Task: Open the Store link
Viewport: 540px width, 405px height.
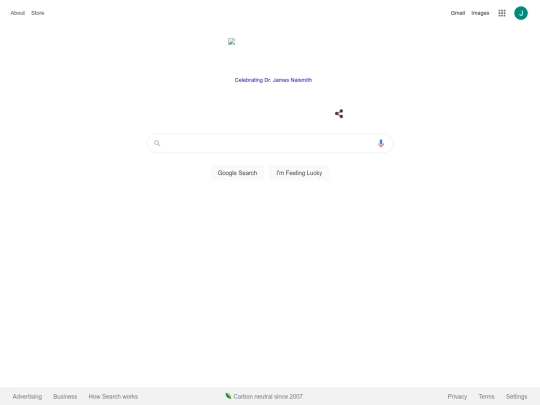Action: pos(38,13)
